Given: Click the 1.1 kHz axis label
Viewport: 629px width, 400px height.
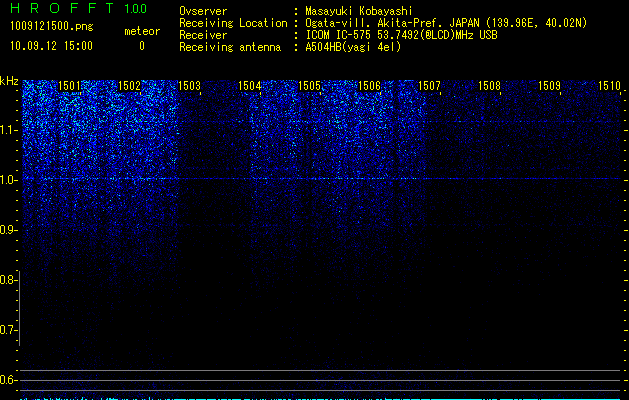Looking at the screenshot, I should point(8,130).
